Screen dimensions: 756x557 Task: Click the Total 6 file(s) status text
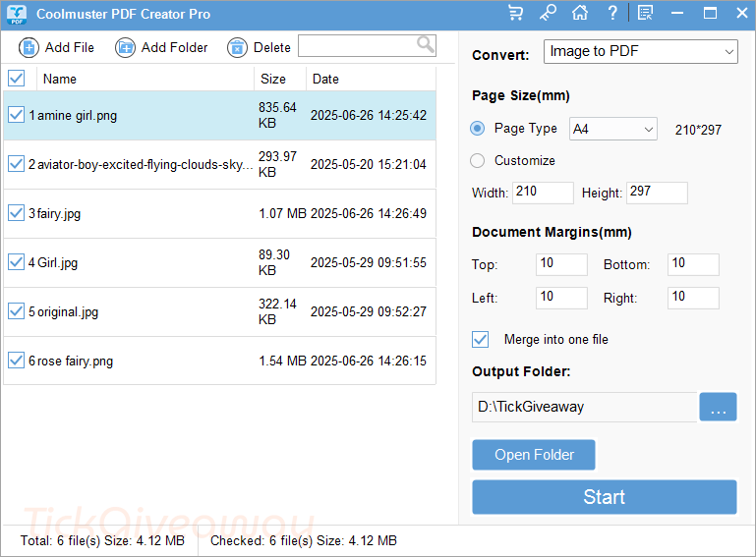[102, 540]
